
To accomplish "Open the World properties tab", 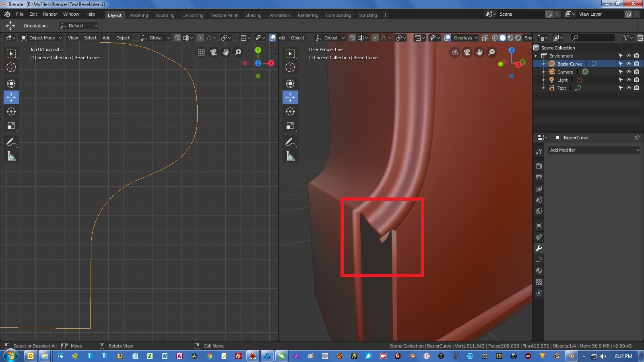I will point(539,211).
